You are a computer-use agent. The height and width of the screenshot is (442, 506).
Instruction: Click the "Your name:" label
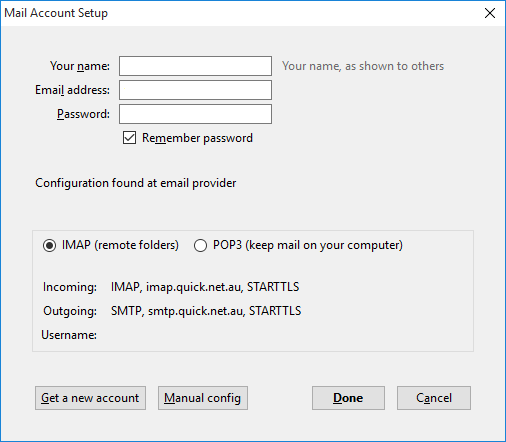coord(80,66)
